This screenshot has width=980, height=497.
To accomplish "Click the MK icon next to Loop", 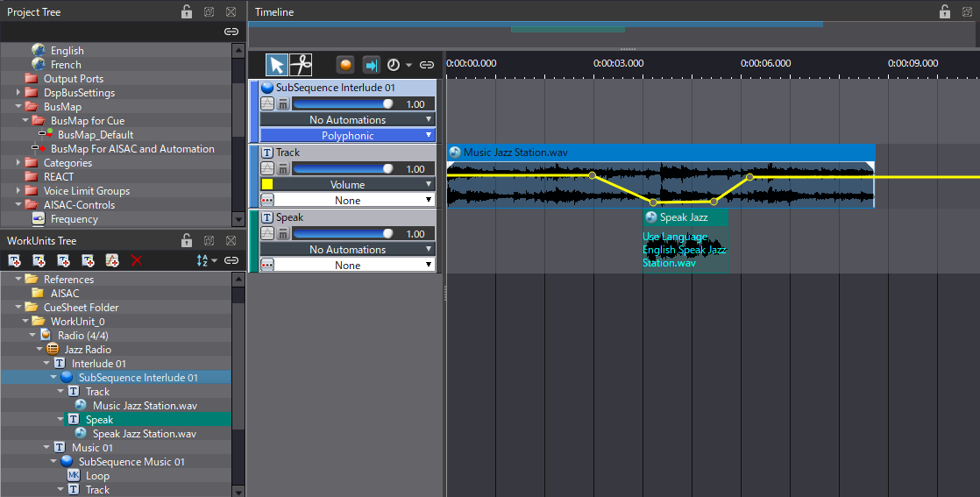I will click(74, 476).
